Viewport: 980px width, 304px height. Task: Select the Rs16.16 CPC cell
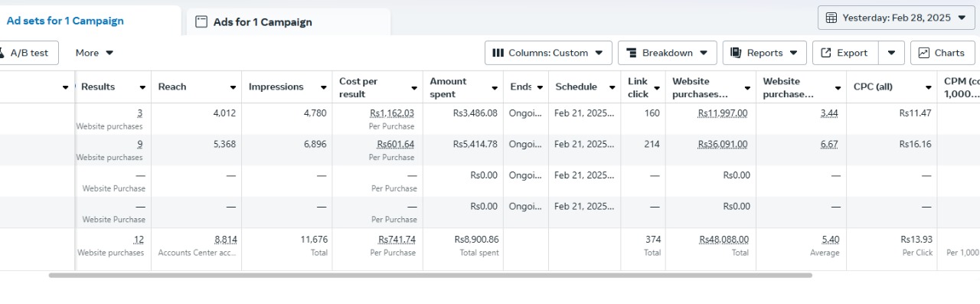pyautogui.click(x=892, y=150)
